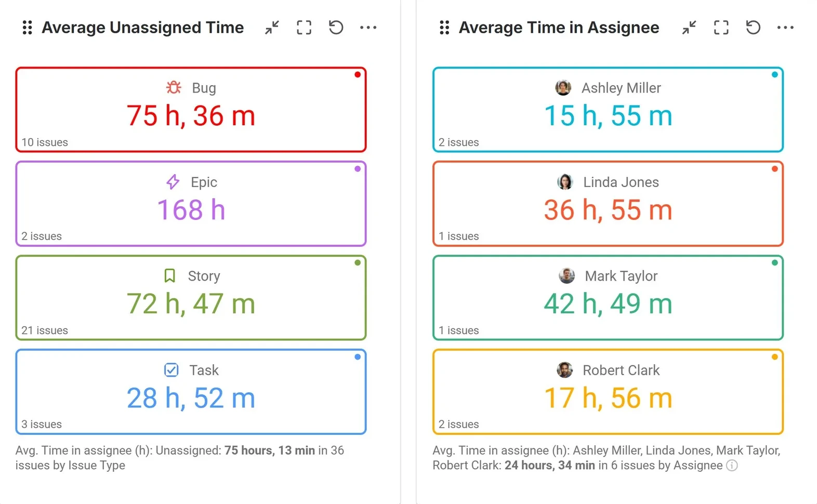This screenshot has height=504, width=817.
Task: Open more options for Average Time in Assignee
Action: click(786, 28)
